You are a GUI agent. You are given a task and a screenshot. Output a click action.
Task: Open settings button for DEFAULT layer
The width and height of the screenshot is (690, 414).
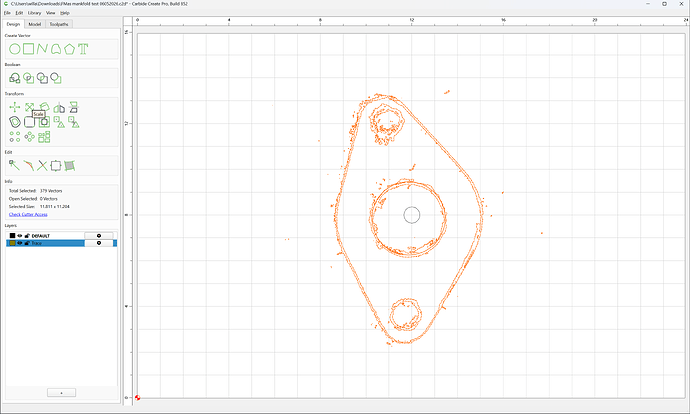pos(99,236)
